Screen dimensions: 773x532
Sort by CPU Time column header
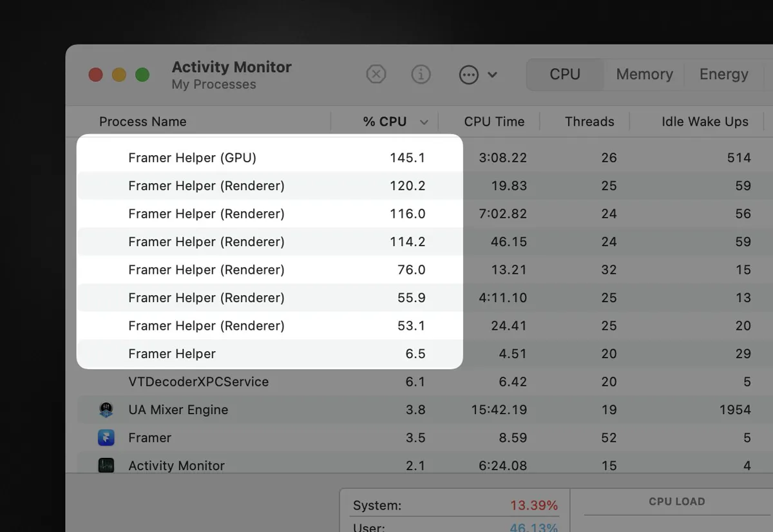click(x=494, y=122)
